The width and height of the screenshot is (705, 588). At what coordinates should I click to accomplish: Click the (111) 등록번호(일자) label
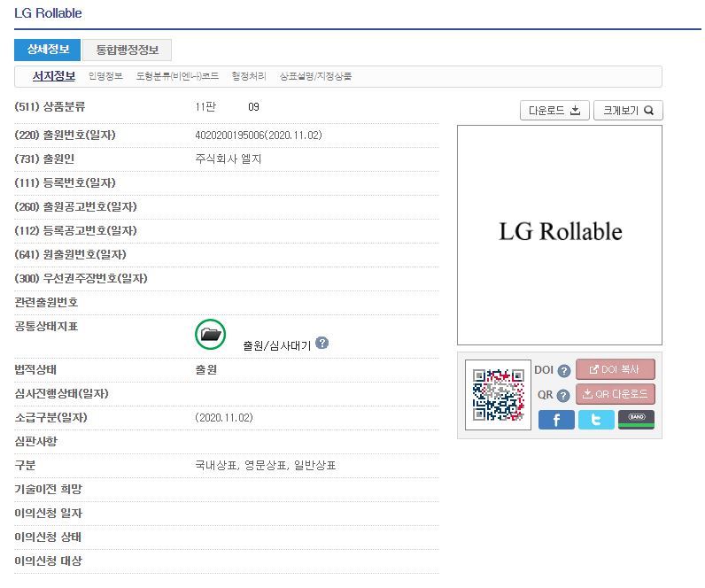66,183
